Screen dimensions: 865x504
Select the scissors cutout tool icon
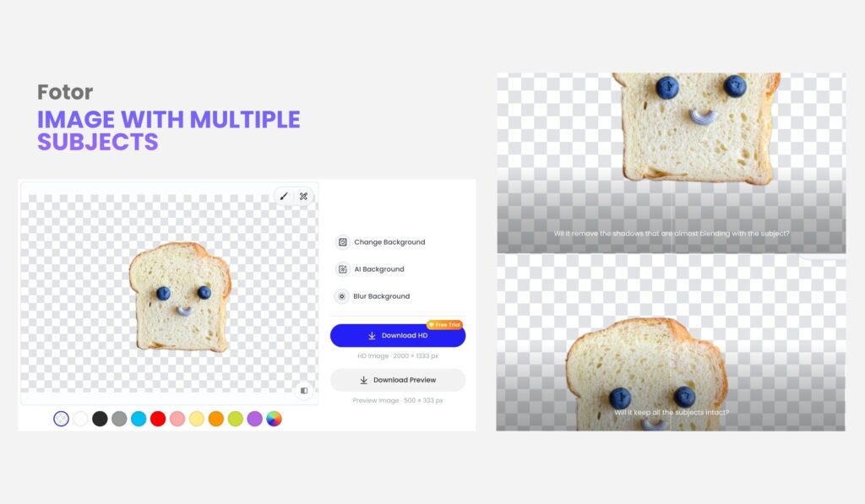click(x=303, y=197)
